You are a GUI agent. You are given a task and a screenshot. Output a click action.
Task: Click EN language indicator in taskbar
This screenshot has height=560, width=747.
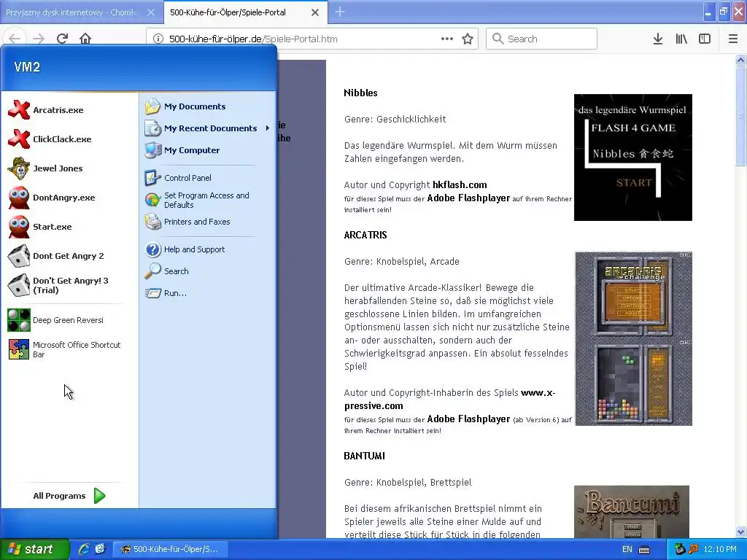627,549
